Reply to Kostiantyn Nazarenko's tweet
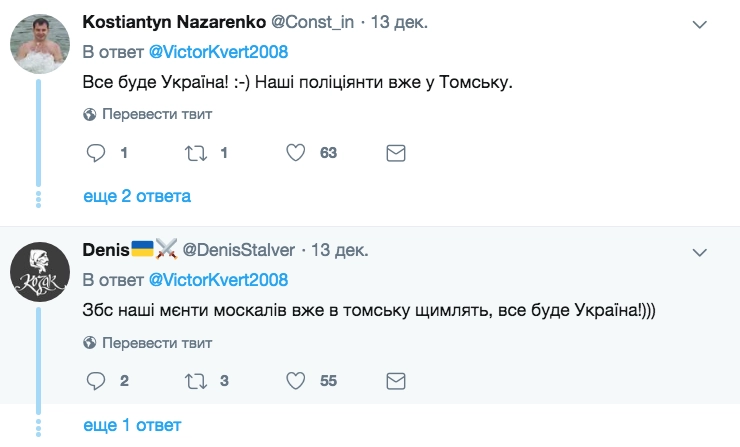Viewport: 740px width, 447px height. pos(96,153)
